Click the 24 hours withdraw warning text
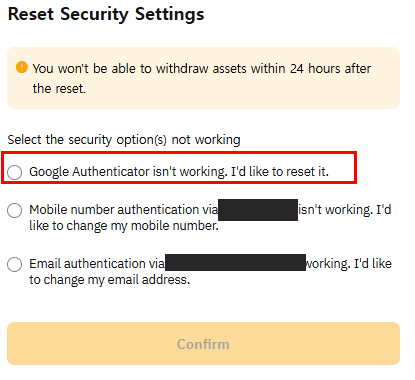The width and height of the screenshot is (415, 380). point(202,78)
